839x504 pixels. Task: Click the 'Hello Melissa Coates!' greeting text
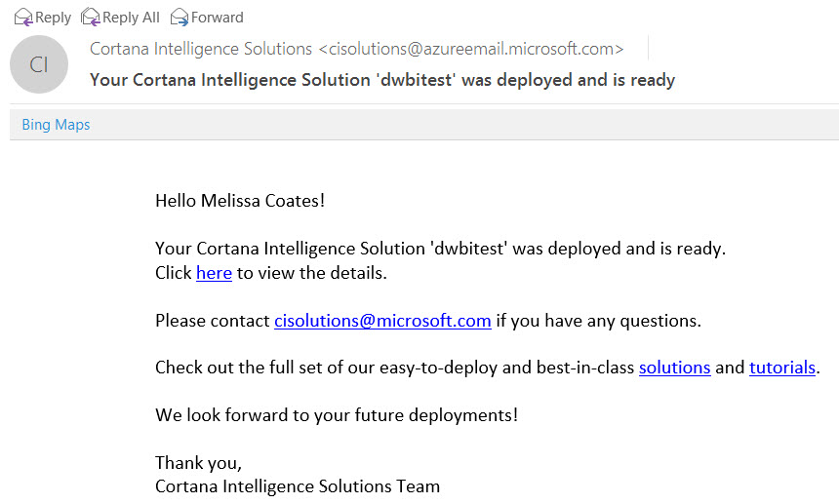[x=240, y=201]
